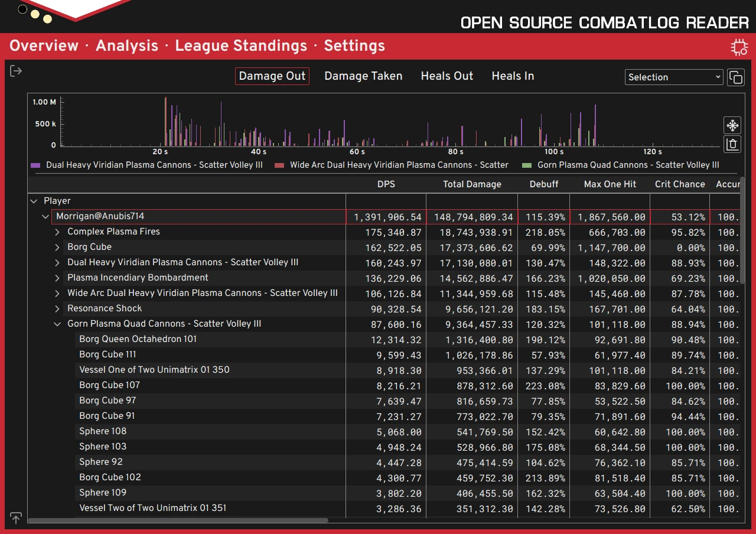This screenshot has width=756, height=534.
Task: Collapse the Morrigan@Anubis714 row
Action: pyautogui.click(x=45, y=217)
